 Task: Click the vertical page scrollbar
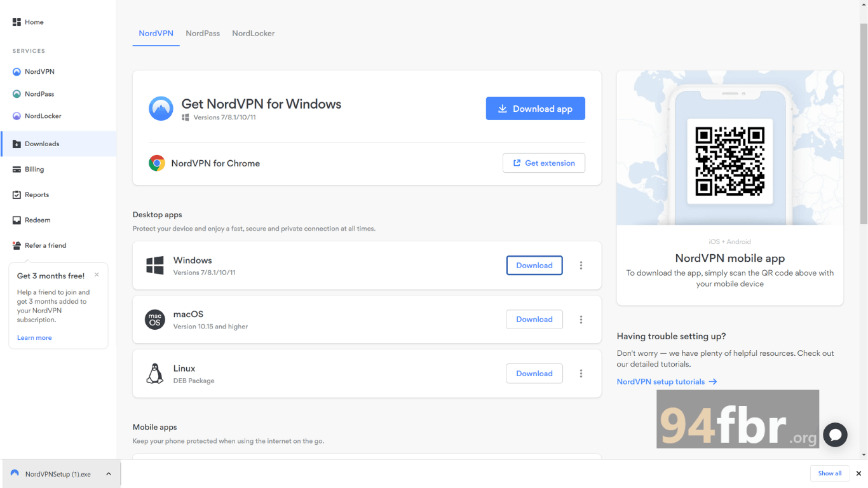point(864,124)
